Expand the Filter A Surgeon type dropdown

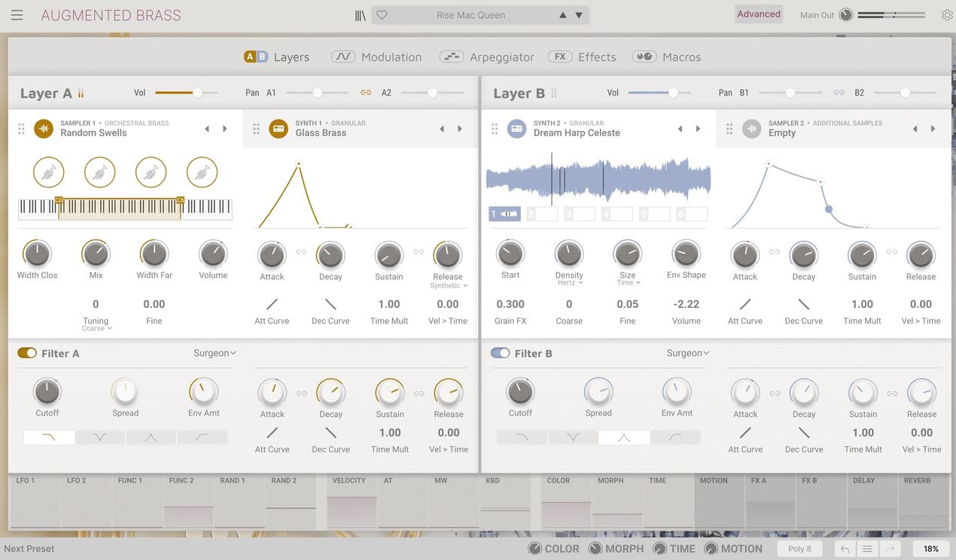coord(215,353)
